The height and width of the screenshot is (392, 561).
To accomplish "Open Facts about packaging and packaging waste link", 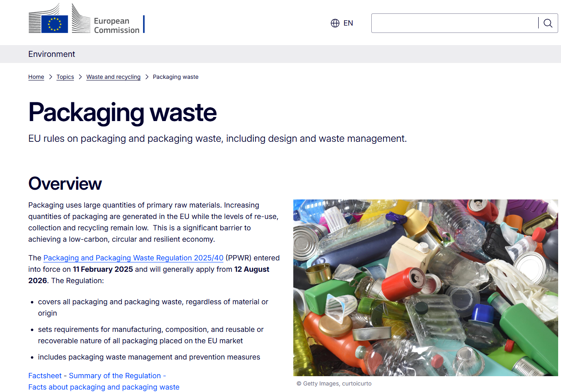I will point(104,387).
